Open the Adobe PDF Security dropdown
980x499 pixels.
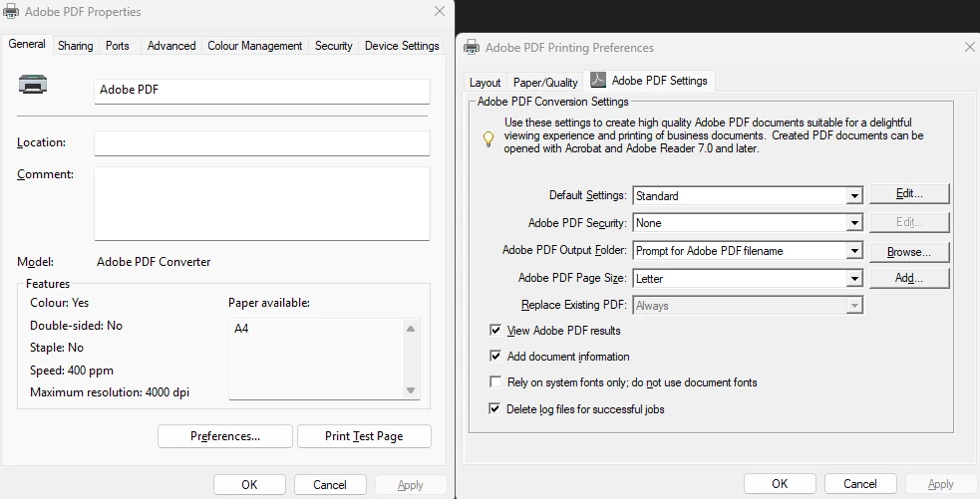click(x=853, y=223)
